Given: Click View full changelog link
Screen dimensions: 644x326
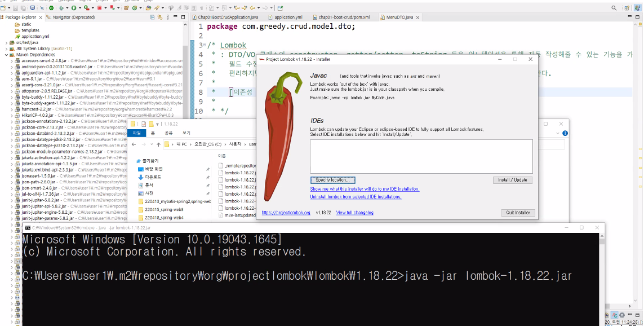Looking at the screenshot, I should click(x=355, y=213).
